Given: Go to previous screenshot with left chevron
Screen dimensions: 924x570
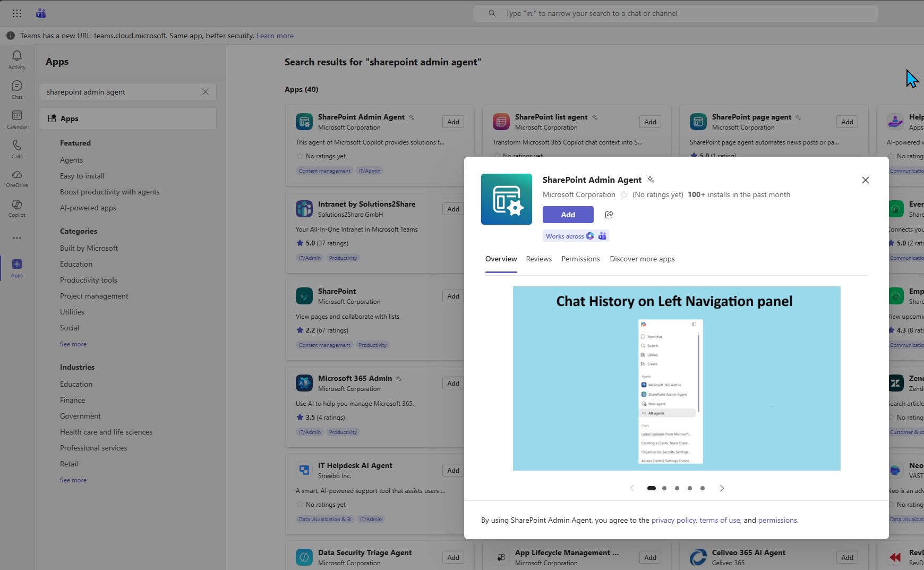Looking at the screenshot, I should point(632,488).
